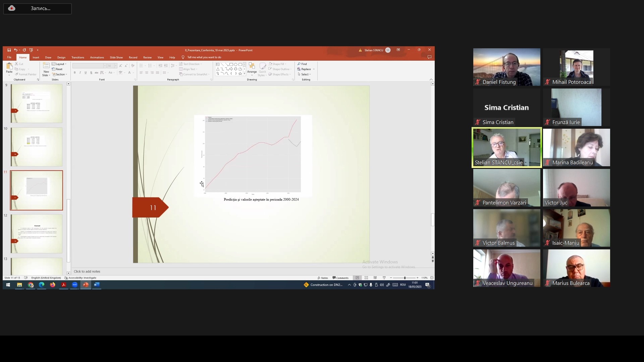The image size is (644, 362).
Task: Open ribbon display options icon
Action: pos(398,50)
